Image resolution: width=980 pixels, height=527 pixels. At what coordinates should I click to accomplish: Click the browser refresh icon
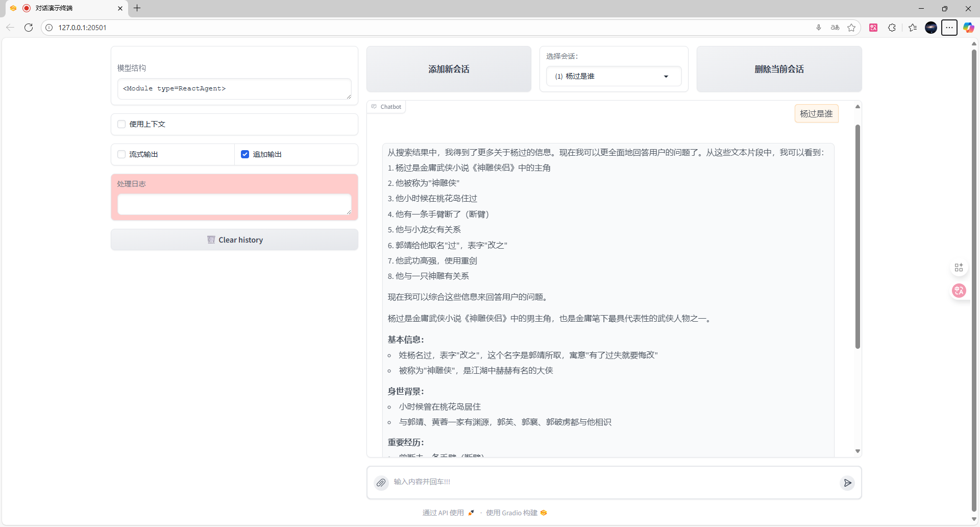(x=29, y=28)
